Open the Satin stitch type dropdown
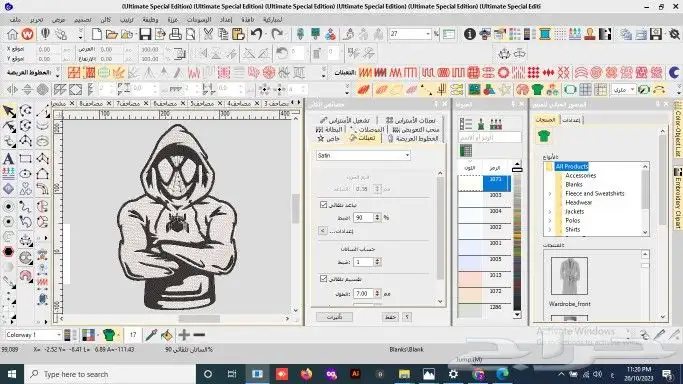Screen dimensions: 683x384 pos(407,155)
